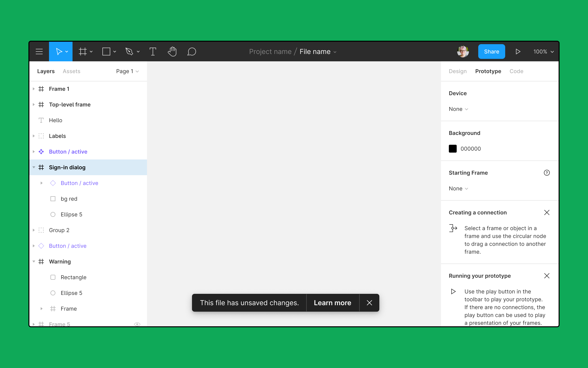Toggle Prototype panel help icon
The image size is (588, 368).
pos(547,172)
